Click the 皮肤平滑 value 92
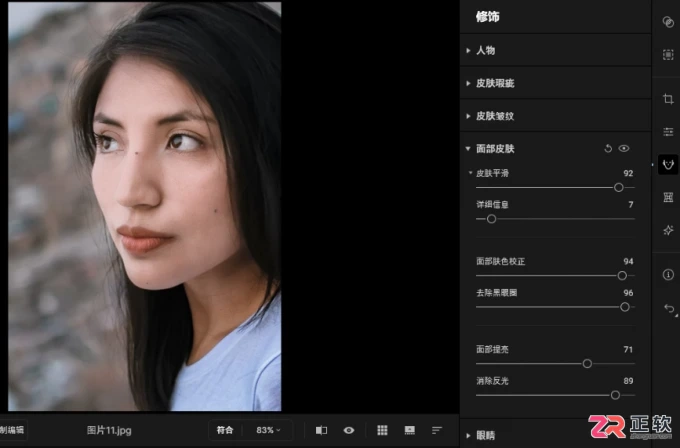 coord(628,173)
